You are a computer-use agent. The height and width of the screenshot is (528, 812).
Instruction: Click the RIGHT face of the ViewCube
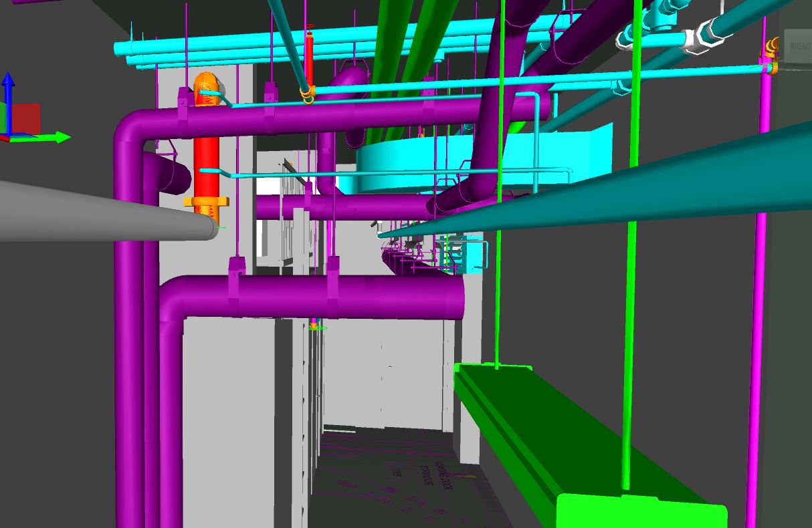[798, 46]
